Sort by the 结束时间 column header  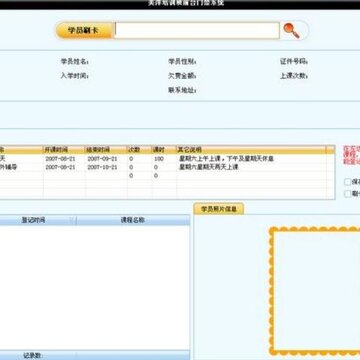pyautogui.click(x=106, y=150)
